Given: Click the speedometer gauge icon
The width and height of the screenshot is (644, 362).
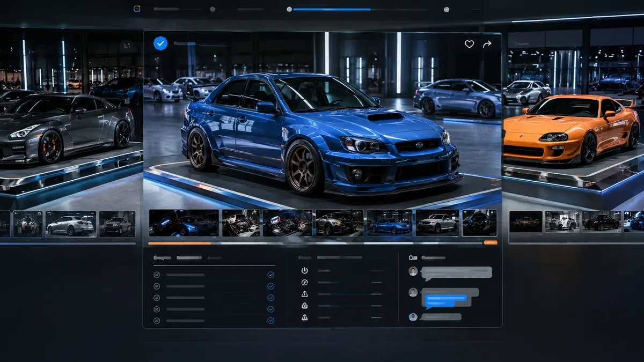Looking at the screenshot, I should coord(305,282).
